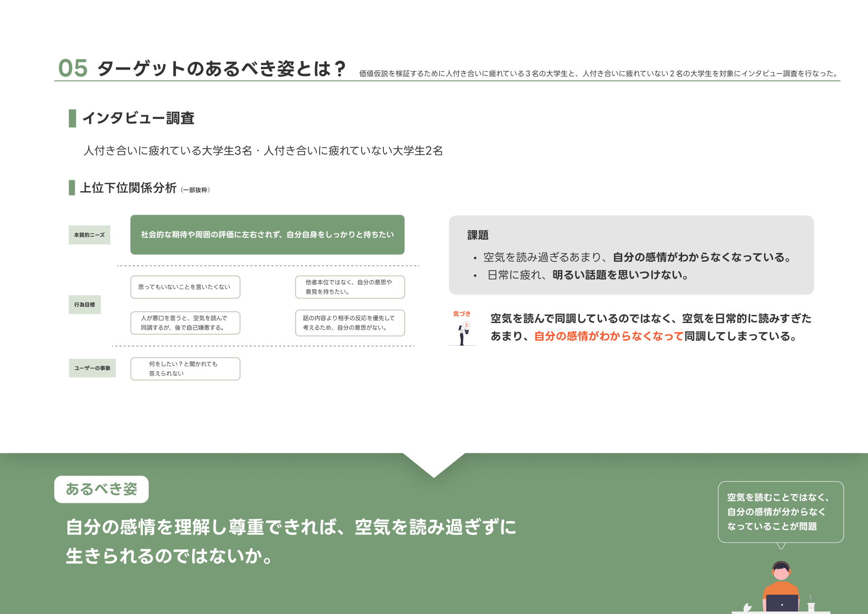Screen dimensions: 868x614
Task: Click the green 社会的な期待や周囲の評価 box
Action: click(267, 234)
